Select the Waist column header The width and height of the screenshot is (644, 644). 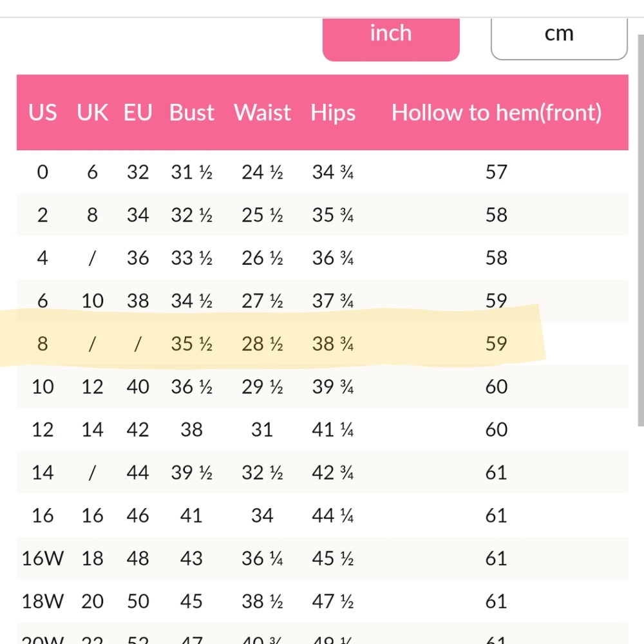click(x=262, y=113)
